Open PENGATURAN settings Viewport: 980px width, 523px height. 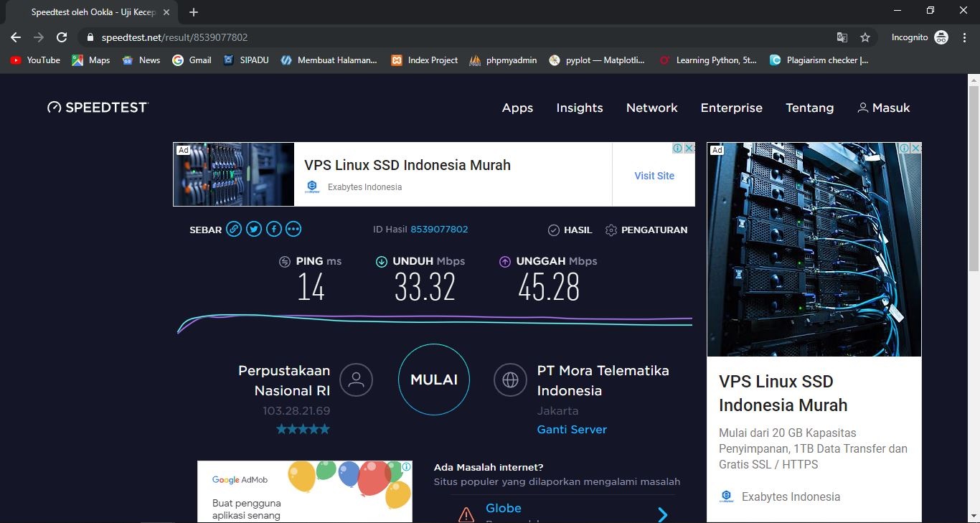[646, 230]
